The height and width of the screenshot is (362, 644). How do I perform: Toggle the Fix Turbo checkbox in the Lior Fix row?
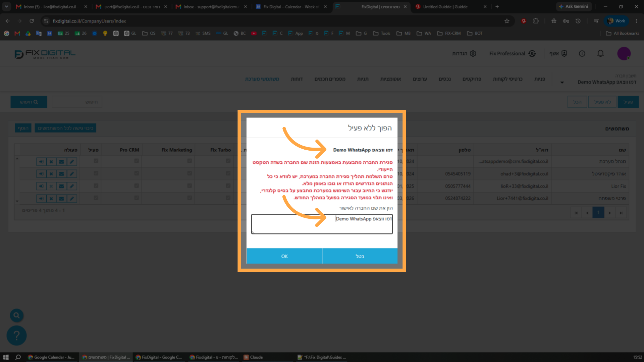(x=228, y=186)
